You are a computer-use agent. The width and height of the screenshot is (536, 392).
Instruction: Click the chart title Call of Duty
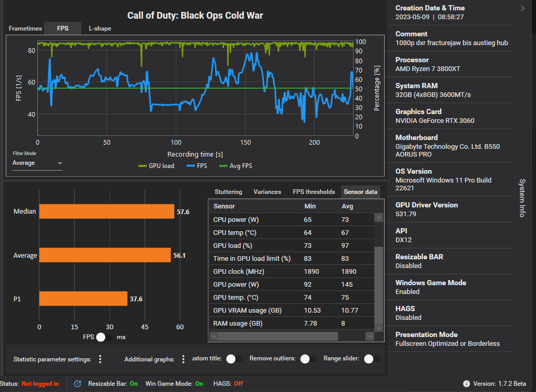[x=195, y=16]
